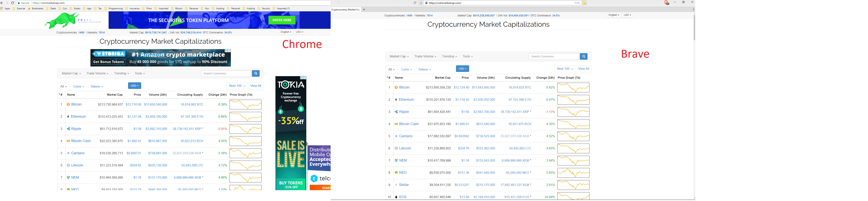Click the Ethereum coin icon in Chrome's table
868x201 pixels.
pos(68,117)
